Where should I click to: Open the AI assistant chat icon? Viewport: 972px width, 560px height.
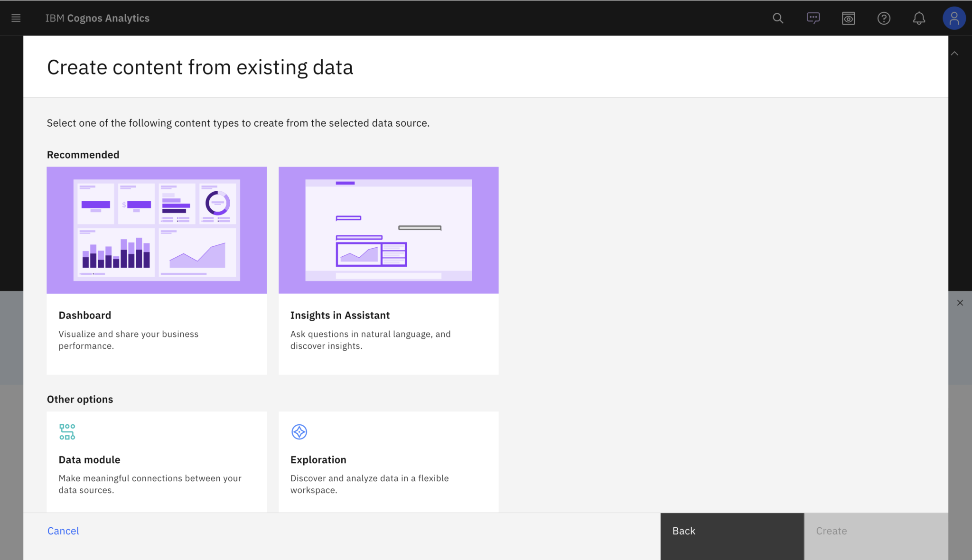pyautogui.click(x=813, y=18)
